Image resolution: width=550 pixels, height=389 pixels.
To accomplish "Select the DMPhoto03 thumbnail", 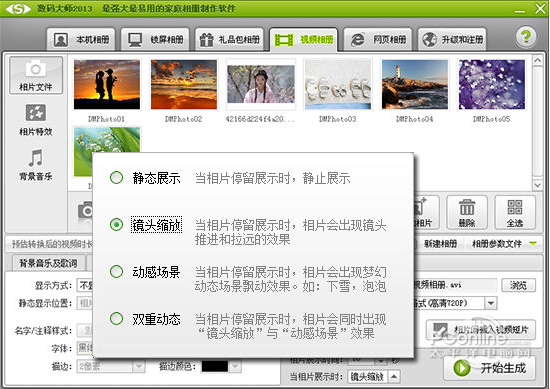I will 338,85.
